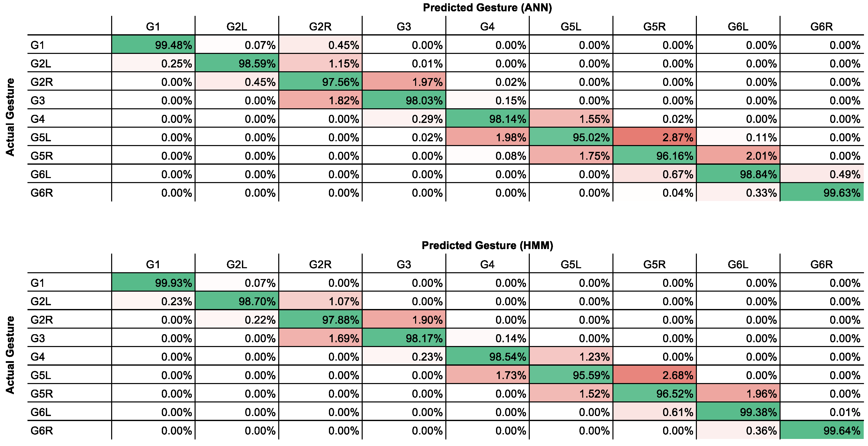
Task: Click the 0.61% cell in HMM table
Action: click(654, 412)
